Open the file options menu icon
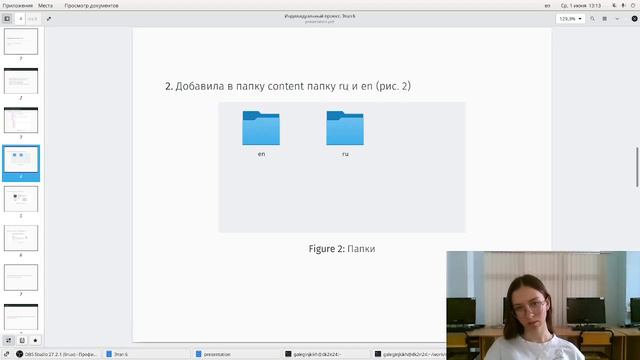Viewport: 640px width, 360px height. tap(604, 19)
